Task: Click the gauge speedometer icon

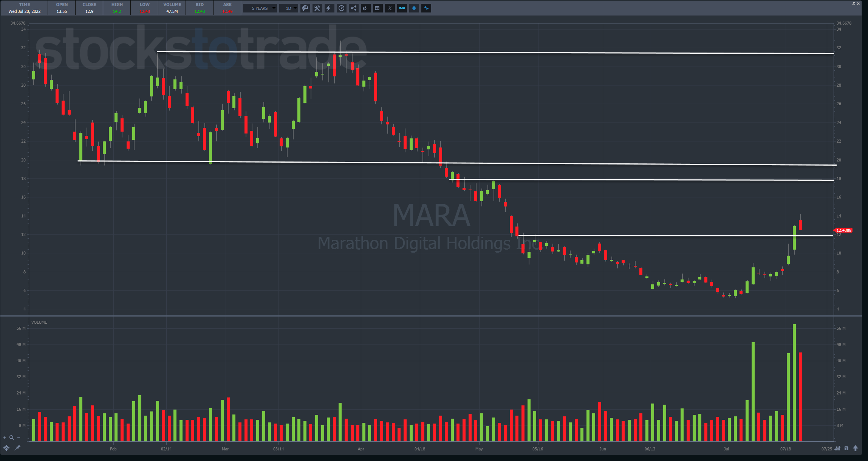Action: (341, 8)
